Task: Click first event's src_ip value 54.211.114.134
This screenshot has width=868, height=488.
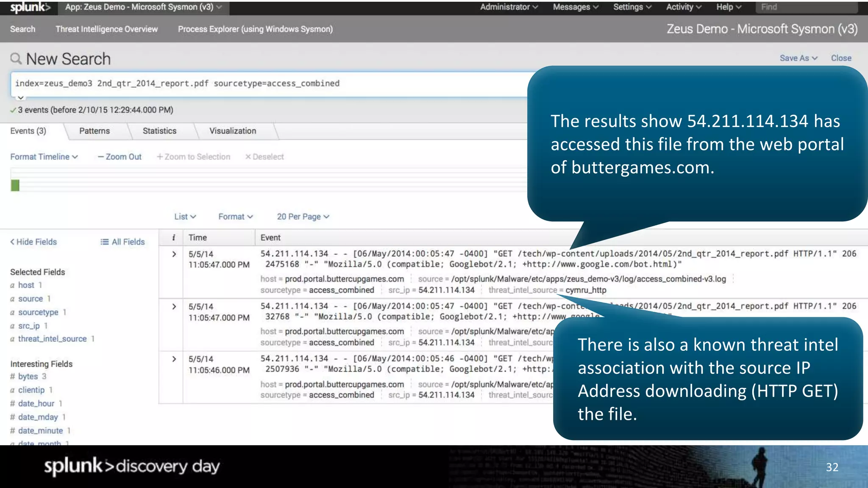Action: (446, 290)
